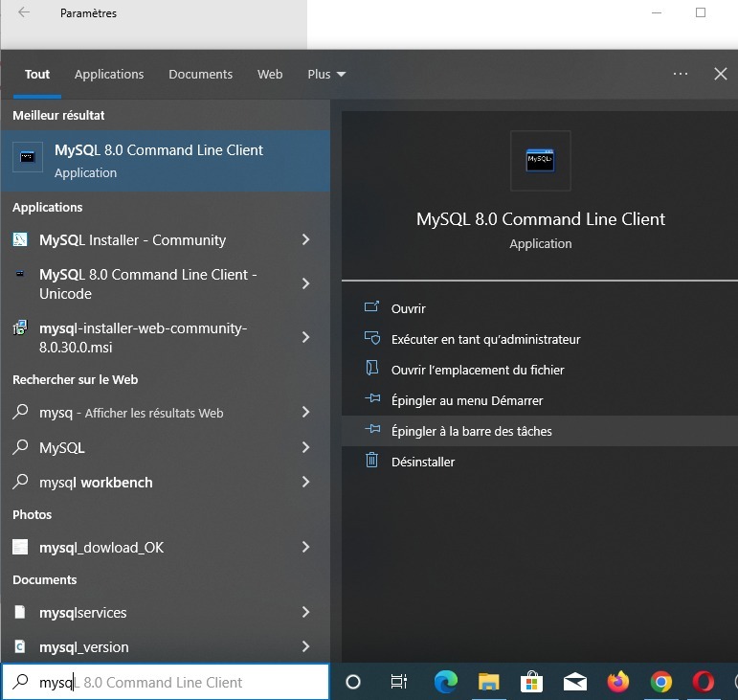This screenshot has height=700, width=738.
Task: Click the large MySQL app icon in preview
Action: [540, 161]
